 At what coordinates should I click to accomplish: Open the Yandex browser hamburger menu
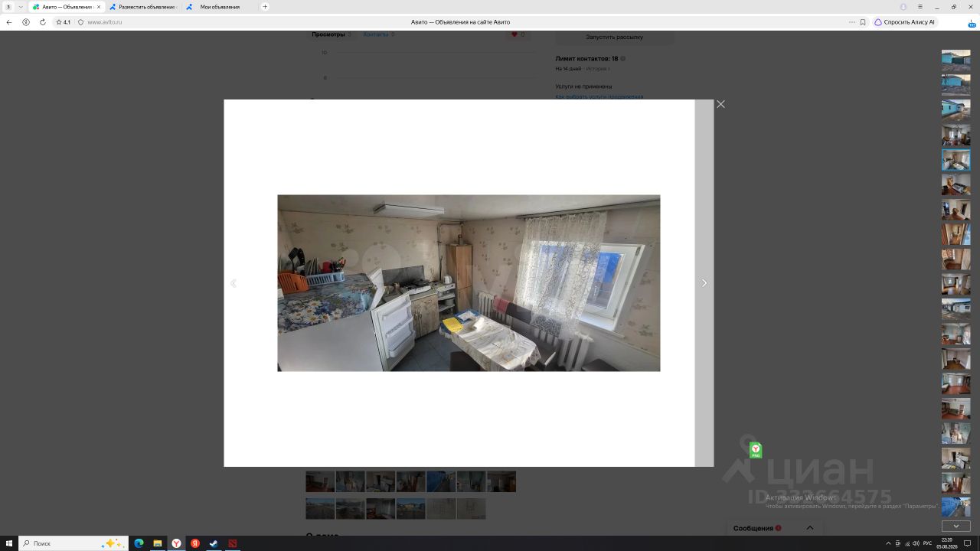tap(920, 7)
